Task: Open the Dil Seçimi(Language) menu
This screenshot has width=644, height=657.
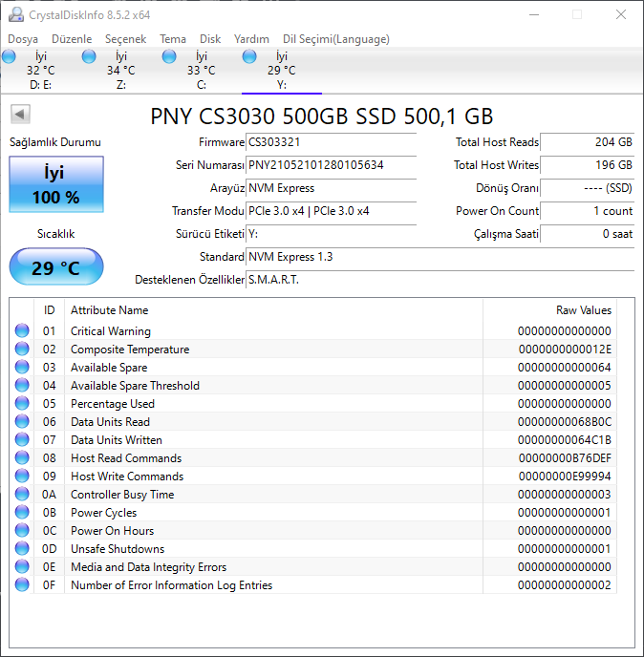Action: tap(336, 39)
